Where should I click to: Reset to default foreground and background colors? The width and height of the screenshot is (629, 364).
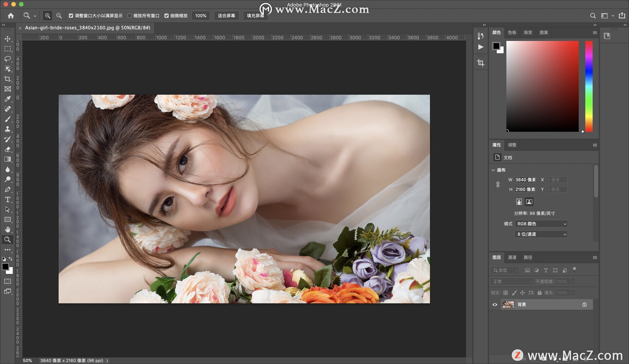click(x=4, y=259)
